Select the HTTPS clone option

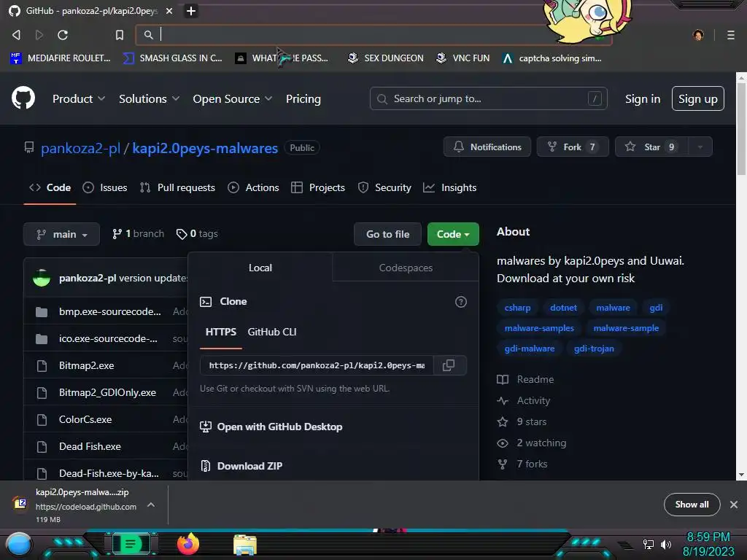pos(220,332)
